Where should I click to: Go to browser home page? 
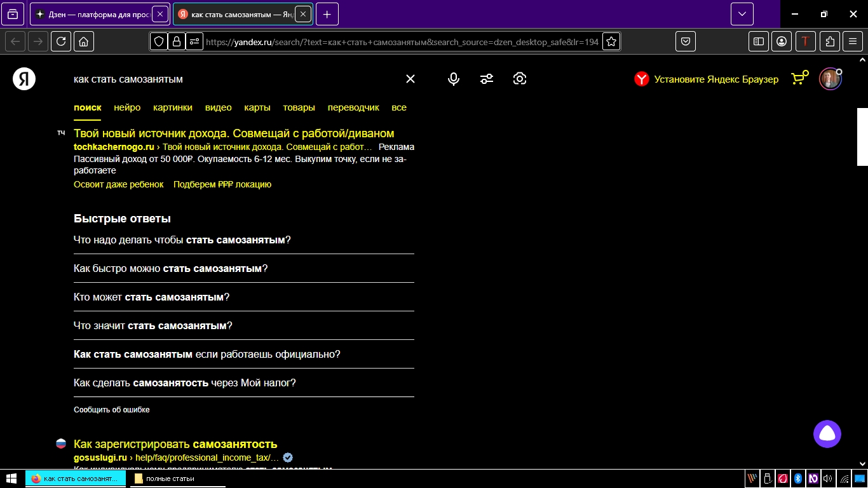(84, 41)
